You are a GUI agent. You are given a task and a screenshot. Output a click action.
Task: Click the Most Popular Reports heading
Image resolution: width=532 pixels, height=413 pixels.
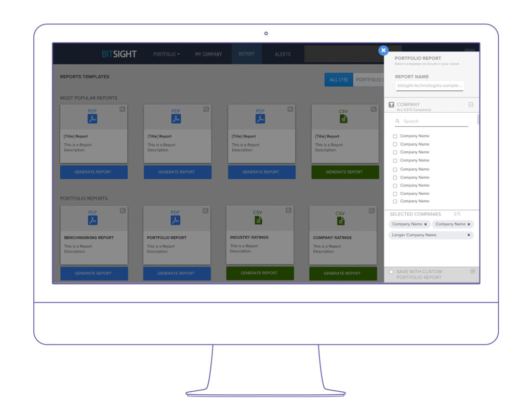coord(88,98)
